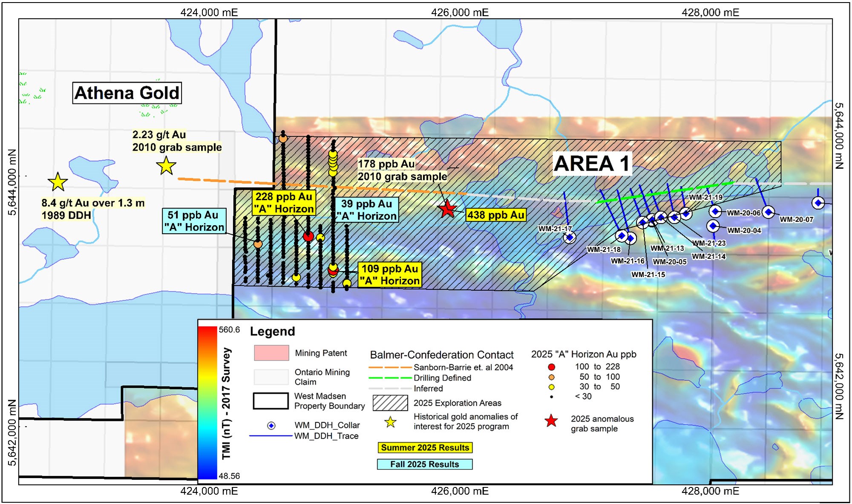Click the red star in legend
This screenshot has height=504, width=852.
(x=551, y=421)
